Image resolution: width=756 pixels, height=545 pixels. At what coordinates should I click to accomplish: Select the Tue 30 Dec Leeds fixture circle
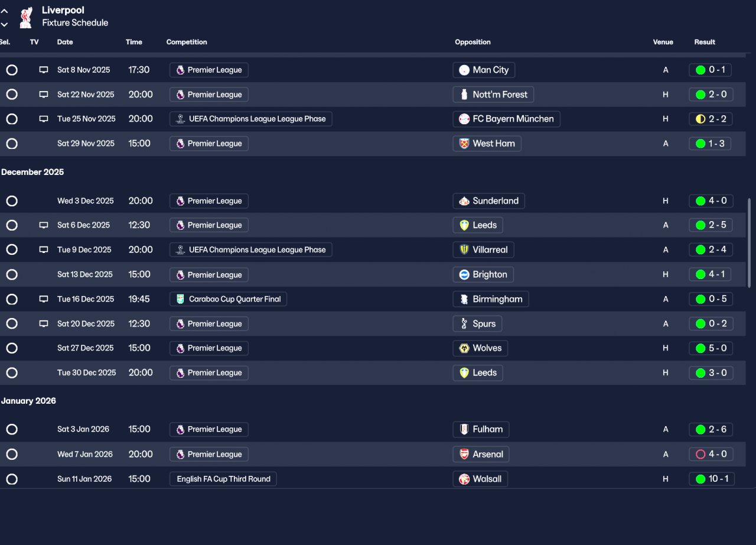point(12,373)
